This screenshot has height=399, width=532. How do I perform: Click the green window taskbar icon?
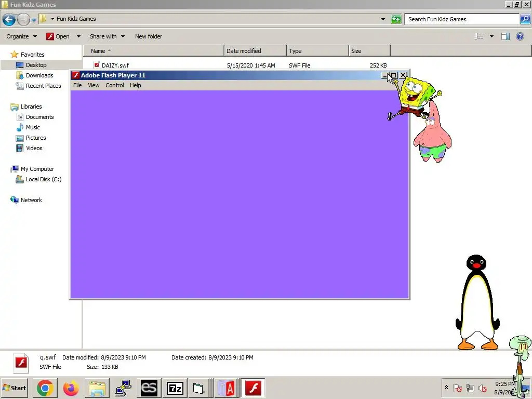tap(198, 388)
